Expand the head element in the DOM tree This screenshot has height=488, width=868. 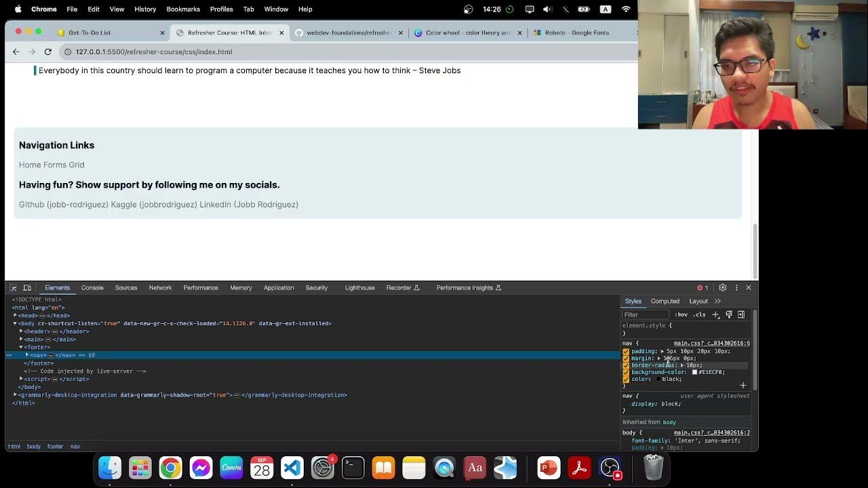coord(15,316)
